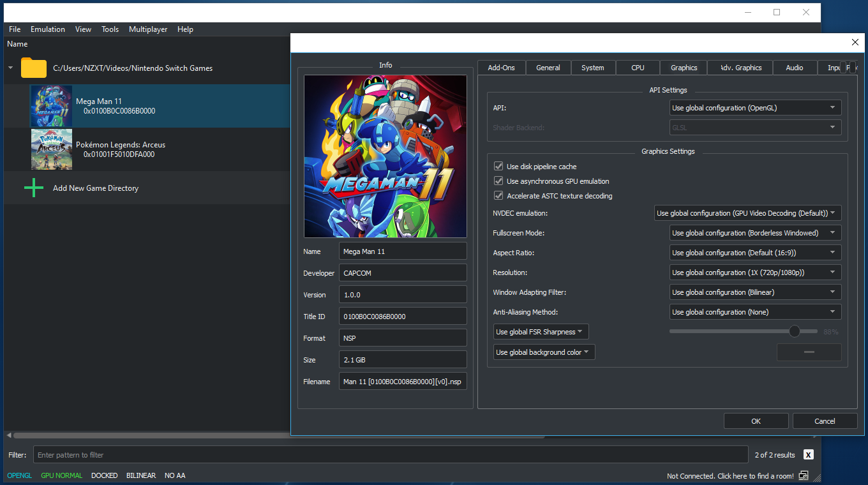Open the Tools menu

pyautogui.click(x=110, y=29)
